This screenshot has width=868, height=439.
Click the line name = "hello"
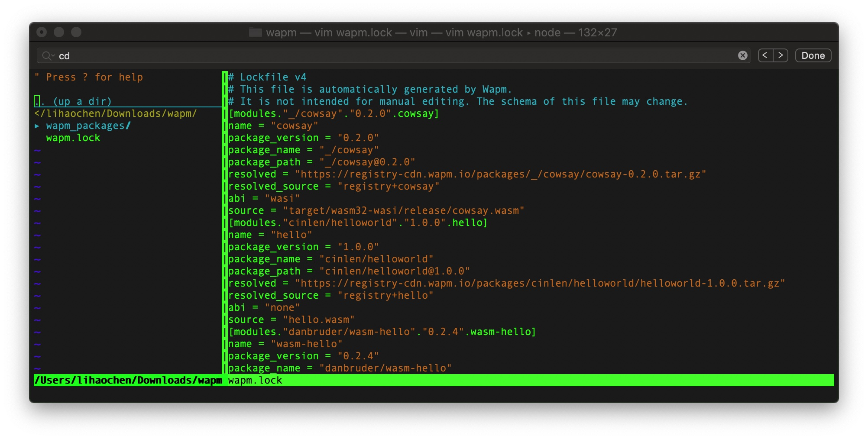270,235
